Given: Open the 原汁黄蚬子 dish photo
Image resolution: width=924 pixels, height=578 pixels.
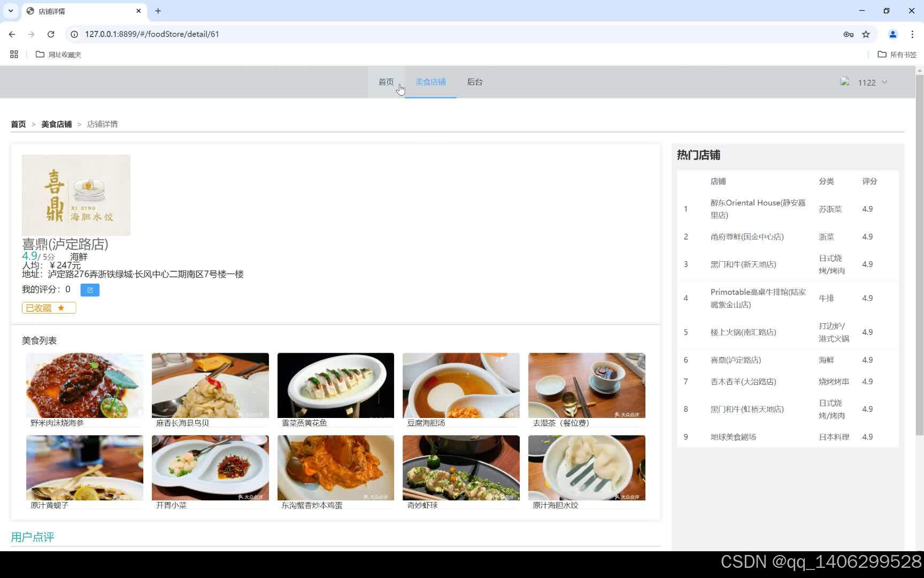Looking at the screenshot, I should coord(84,468).
